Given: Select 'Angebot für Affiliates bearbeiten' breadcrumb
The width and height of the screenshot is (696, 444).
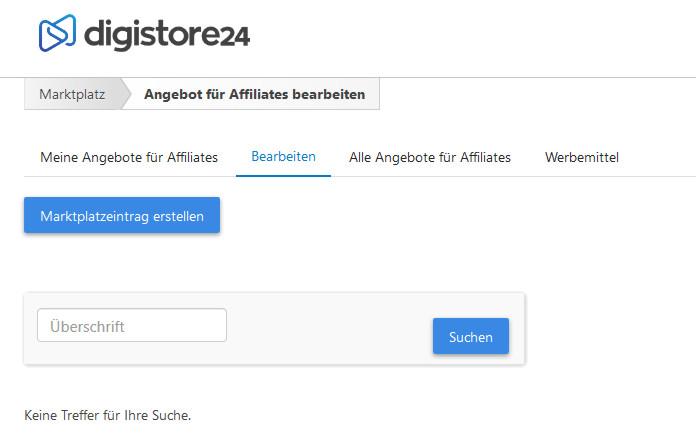Looking at the screenshot, I should tap(254, 95).
